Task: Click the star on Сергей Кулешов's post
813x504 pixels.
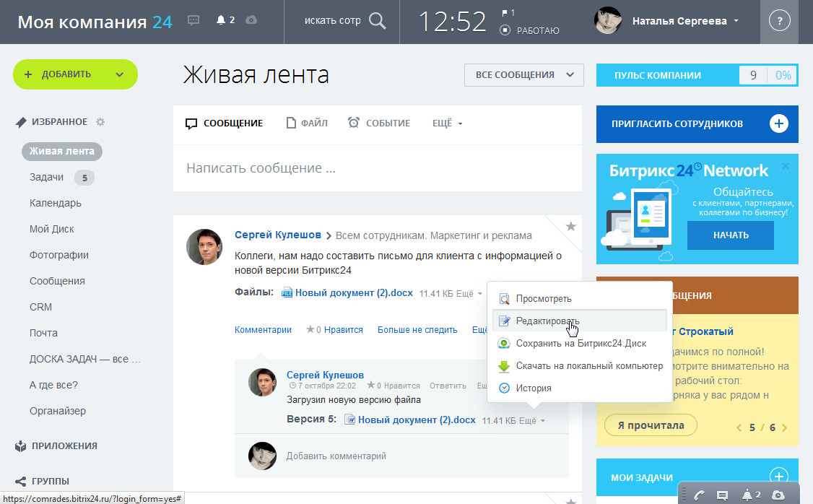Action: pyautogui.click(x=571, y=226)
